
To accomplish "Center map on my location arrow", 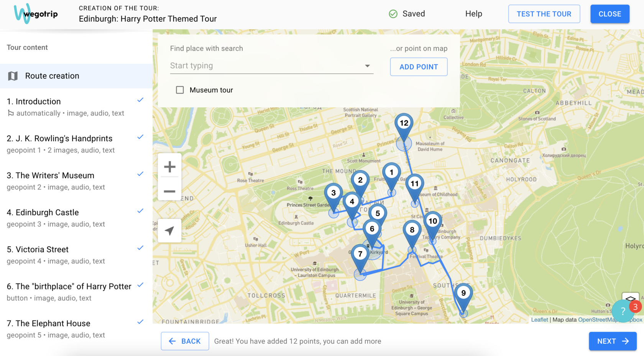I will [x=169, y=231].
